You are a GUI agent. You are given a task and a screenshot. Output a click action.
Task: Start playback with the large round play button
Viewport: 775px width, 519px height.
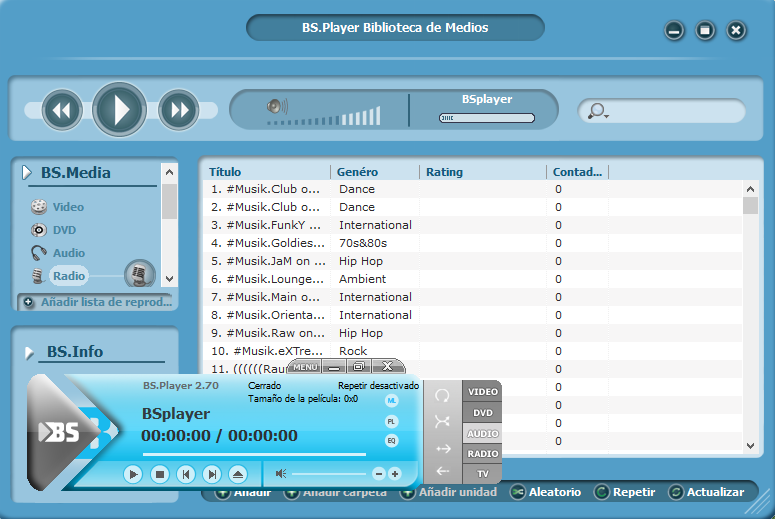[119, 109]
